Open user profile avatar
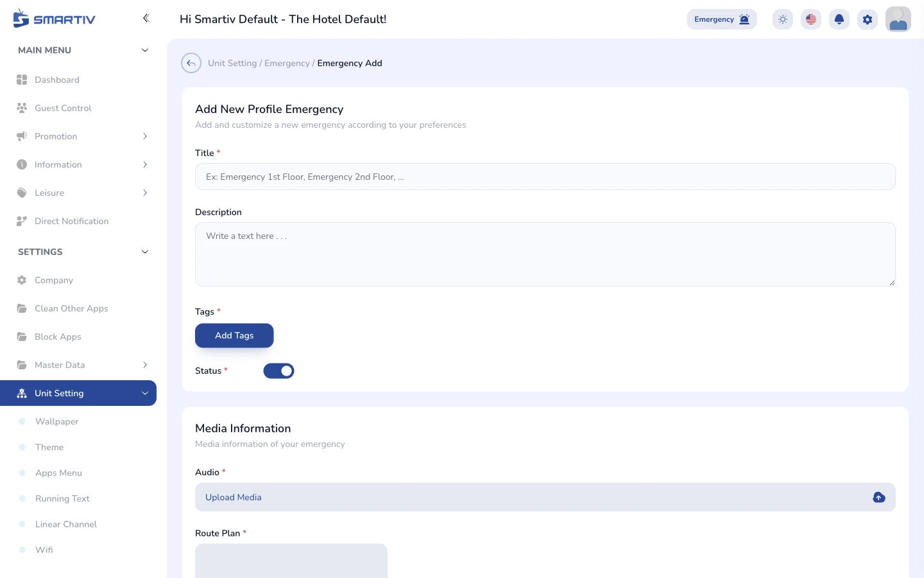The image size is (924, 578). (898, 19)
